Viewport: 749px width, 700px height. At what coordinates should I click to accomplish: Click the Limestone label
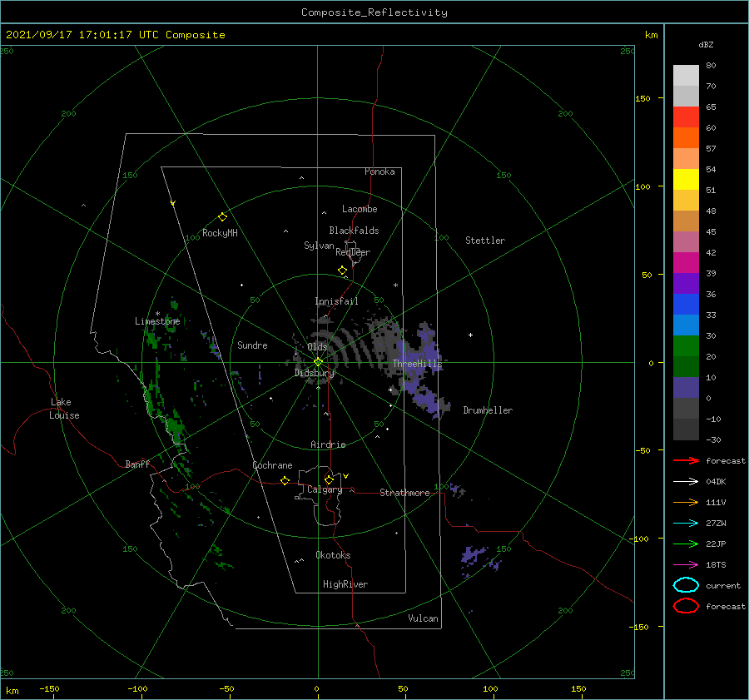pyautogui.click(x=157, y=321)
